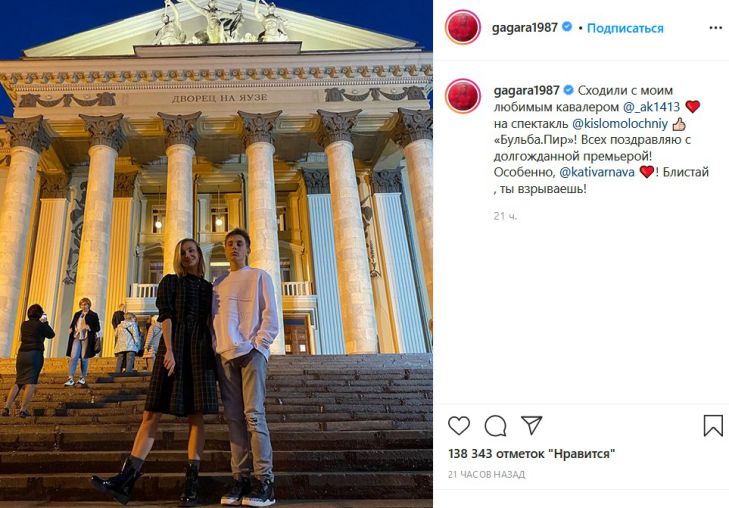
Task: Click the 21 ч. caption timestamp
Action: point(505,216)
